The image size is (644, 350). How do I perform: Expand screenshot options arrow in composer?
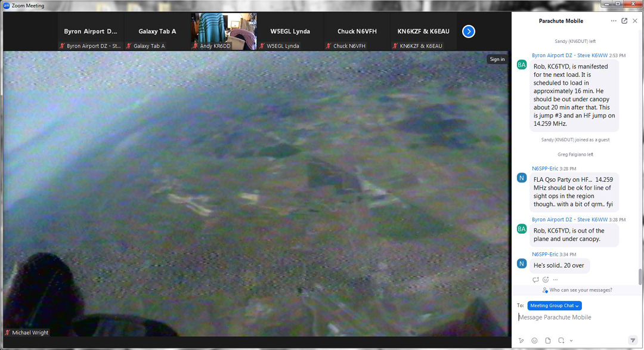pos(571,340)
